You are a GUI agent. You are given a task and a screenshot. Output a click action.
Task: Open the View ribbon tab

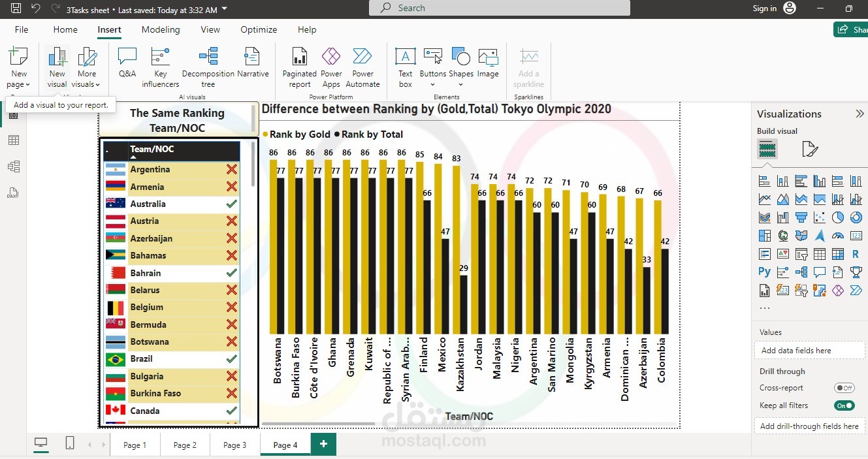coord(210,29)
